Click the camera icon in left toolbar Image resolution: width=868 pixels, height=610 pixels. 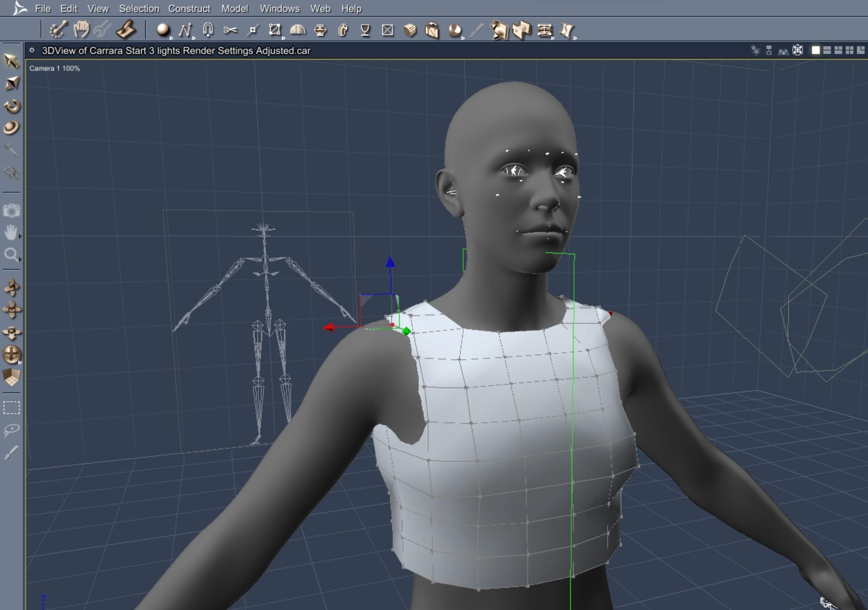(11, 211)
